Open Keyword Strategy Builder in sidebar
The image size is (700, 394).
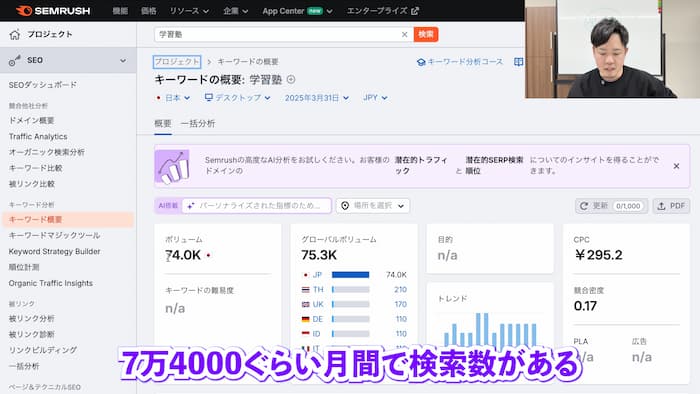[x=54, y=252]
